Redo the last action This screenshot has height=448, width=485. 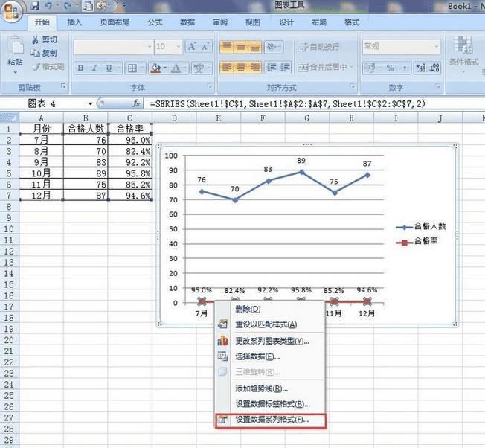(x=68, y=5)
